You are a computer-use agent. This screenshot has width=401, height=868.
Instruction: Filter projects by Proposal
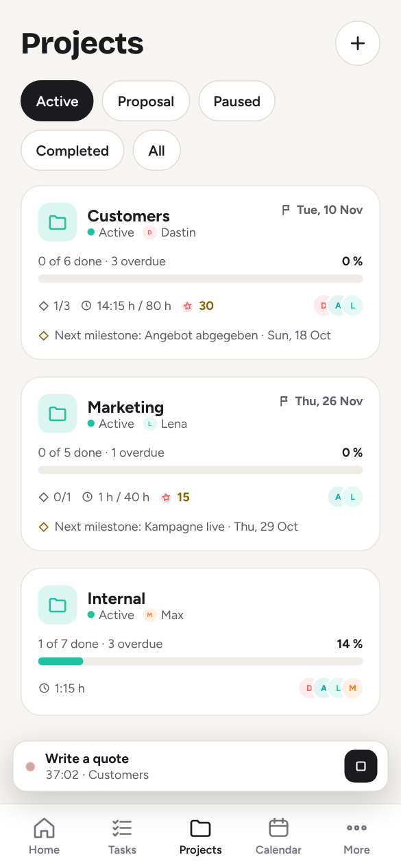tap(146, 101)
